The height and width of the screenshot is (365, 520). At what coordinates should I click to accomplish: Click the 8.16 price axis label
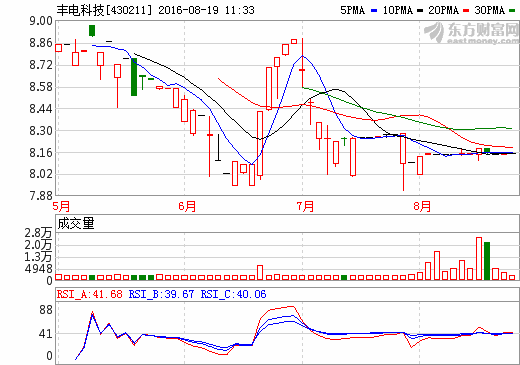tap(41, 153)
